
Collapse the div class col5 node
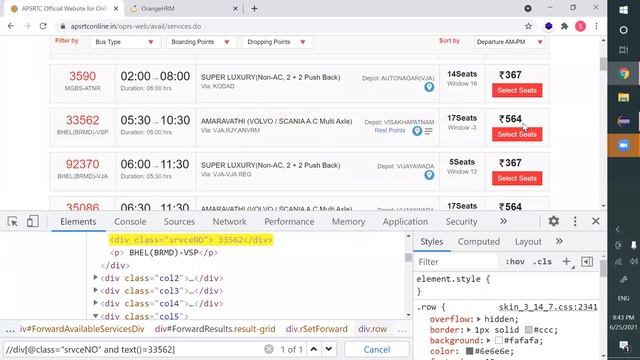tap(96, 316)
